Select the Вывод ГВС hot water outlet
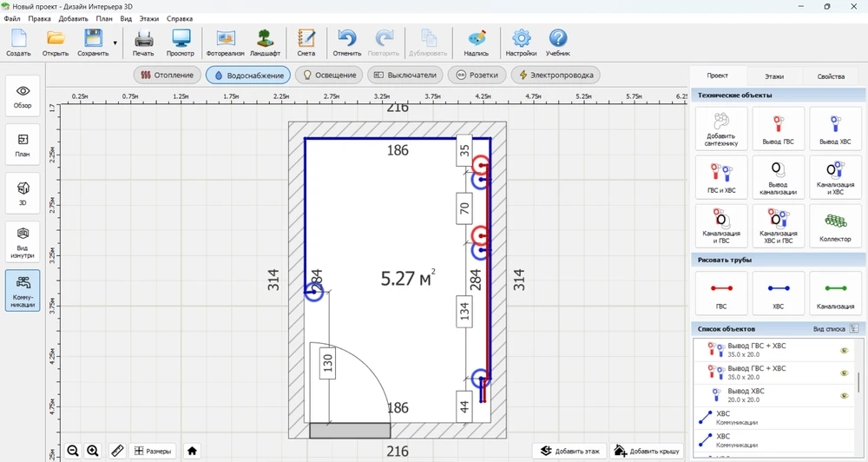Screen dimensions: 868x462 [778, 129]
